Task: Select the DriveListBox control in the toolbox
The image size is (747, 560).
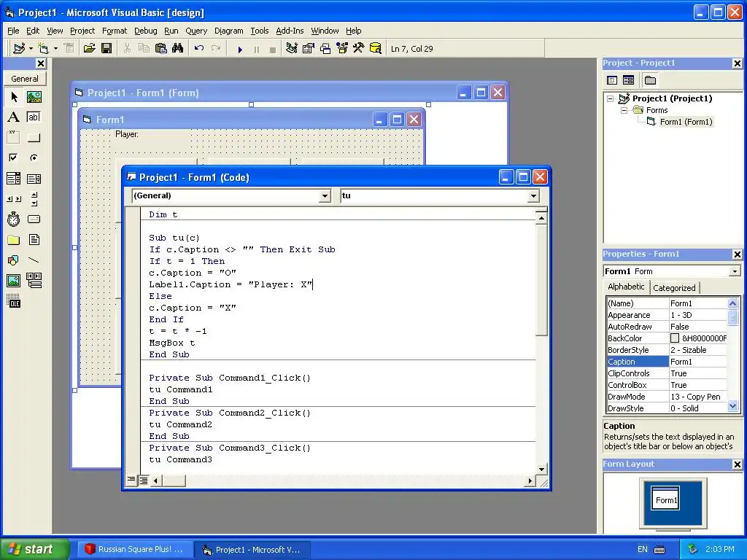Action: point(34,219)
